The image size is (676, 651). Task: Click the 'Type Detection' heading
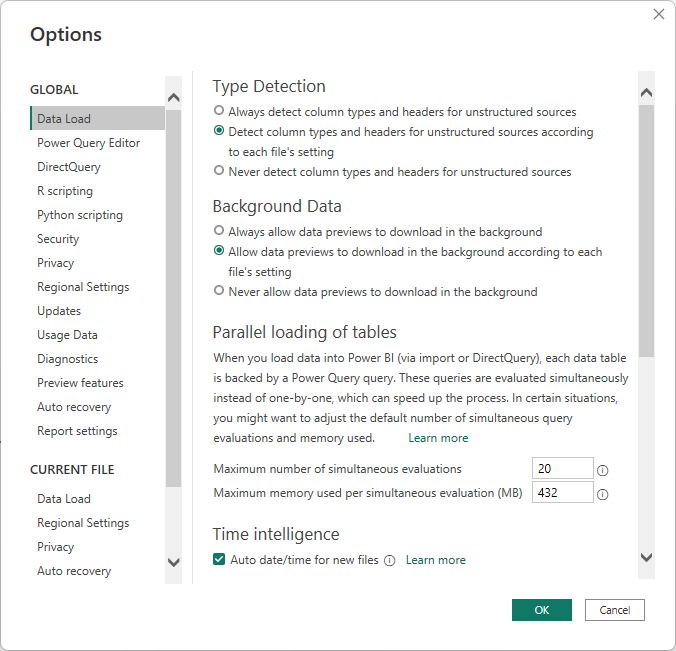pyautogui.click(x=269, y=87)
